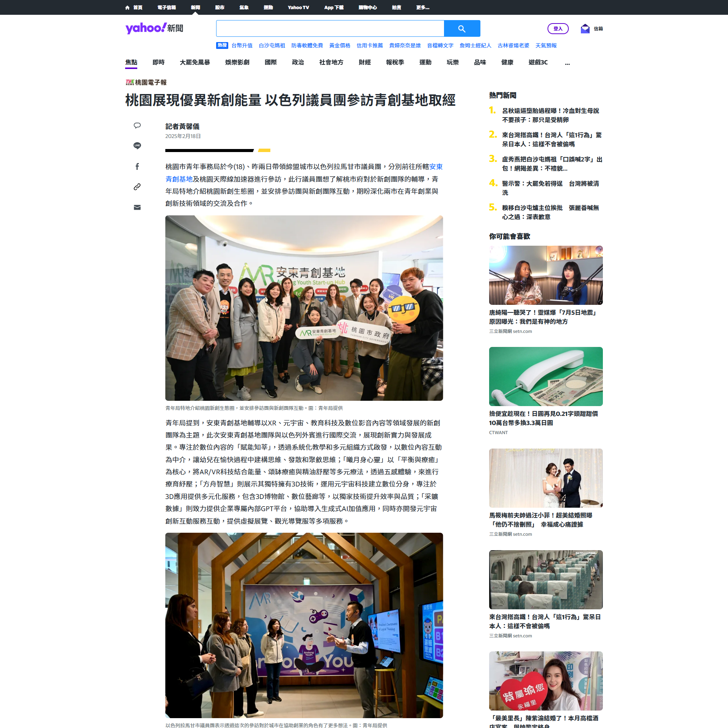
Task: Open Yahoo TV in top bar
Action: tap(298, 8)
